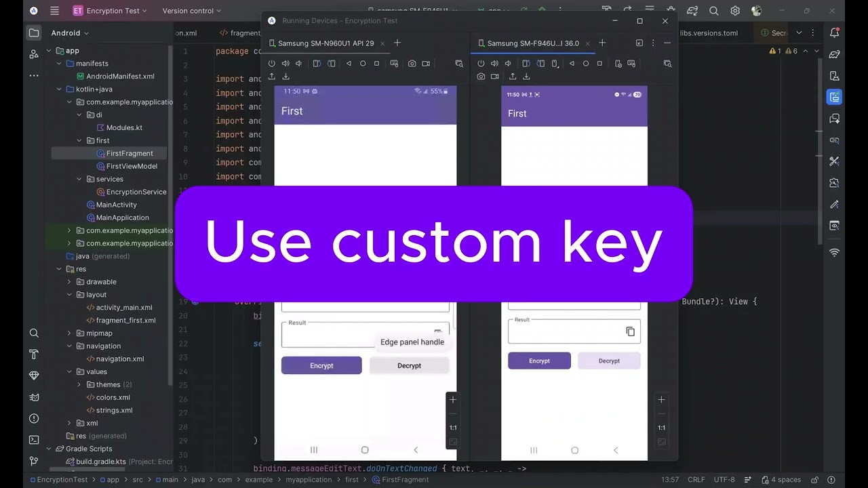Volume down on Samsung SM-N960U1 toolbar
Image resolution: width=868 pixels, height=488 pixels.
[298, 64]
